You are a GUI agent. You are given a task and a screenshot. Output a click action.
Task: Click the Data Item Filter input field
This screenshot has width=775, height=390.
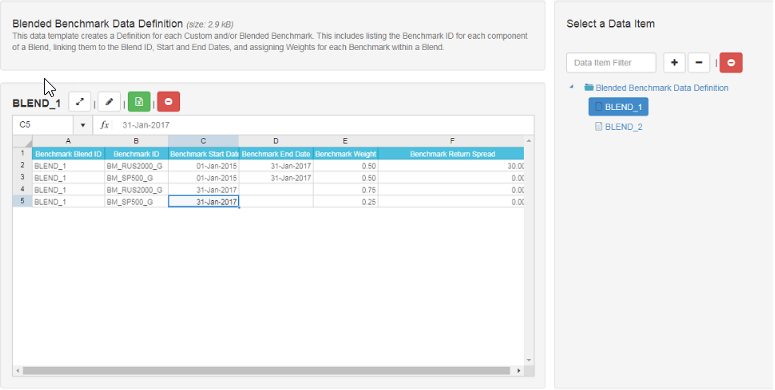(x=611, y=63)
